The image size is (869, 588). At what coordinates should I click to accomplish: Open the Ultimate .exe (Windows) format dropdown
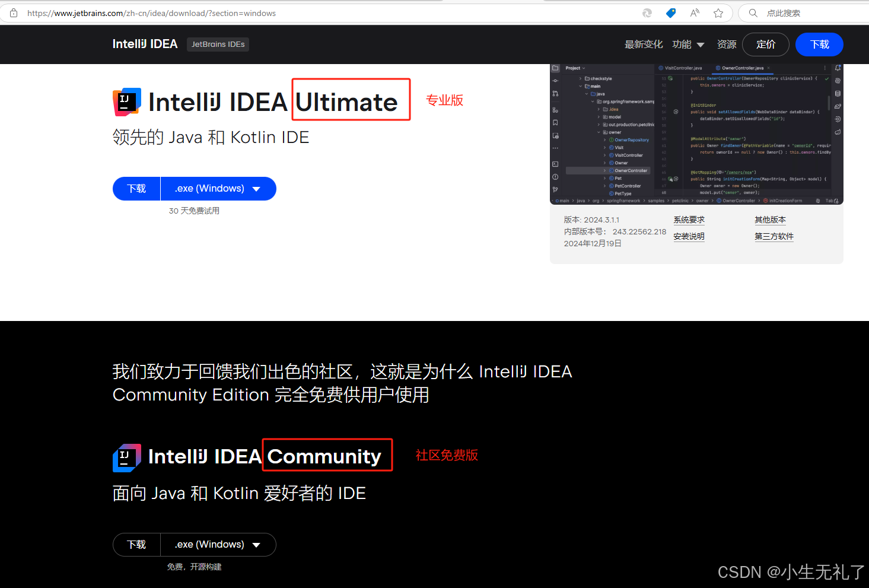coord(218,189)
